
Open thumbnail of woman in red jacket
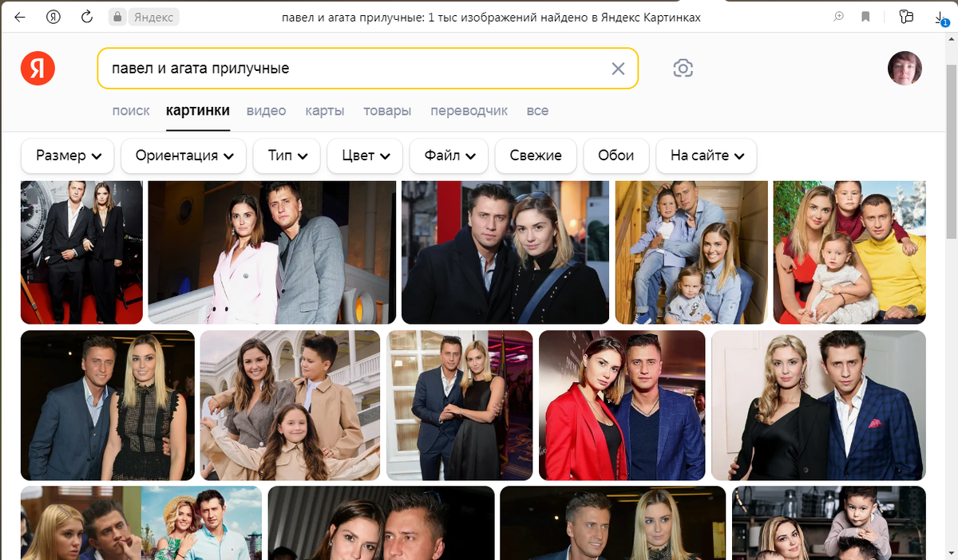pos(622,405)
